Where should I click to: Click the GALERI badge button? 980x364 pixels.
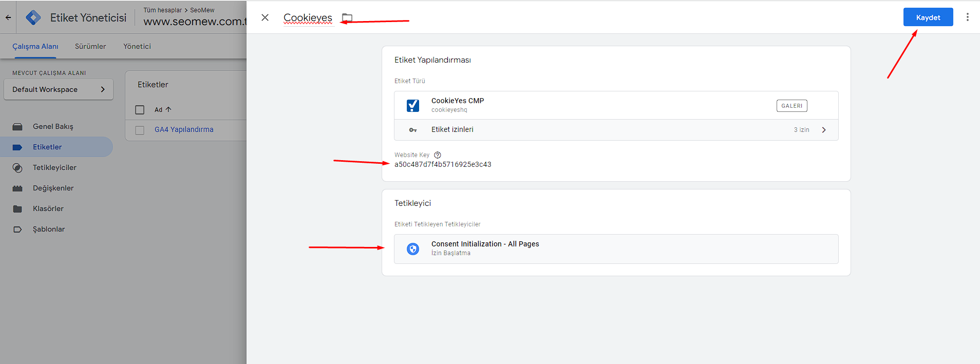(x=791, y=106)
